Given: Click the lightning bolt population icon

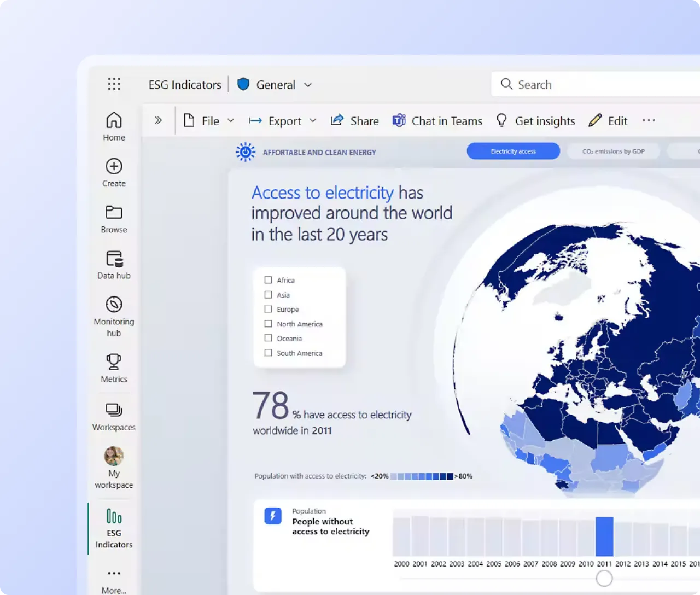Looking at the screenshot, I should (273, 516).
